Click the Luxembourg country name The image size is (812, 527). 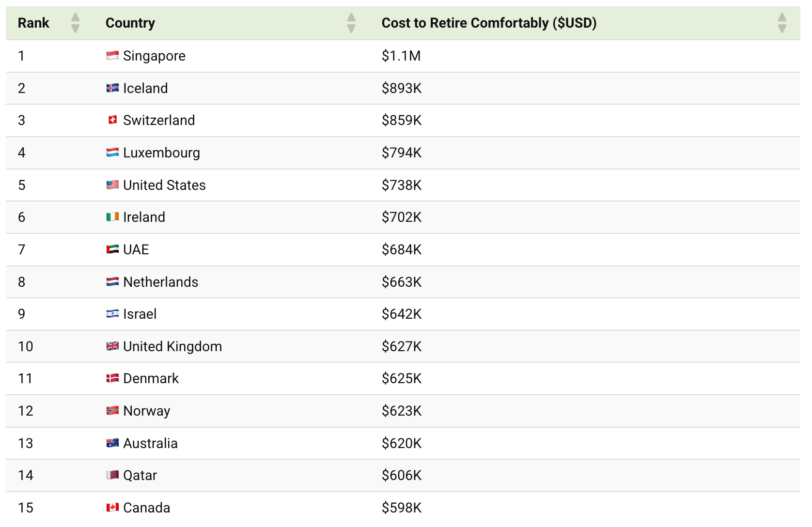[x=161, y=153]
